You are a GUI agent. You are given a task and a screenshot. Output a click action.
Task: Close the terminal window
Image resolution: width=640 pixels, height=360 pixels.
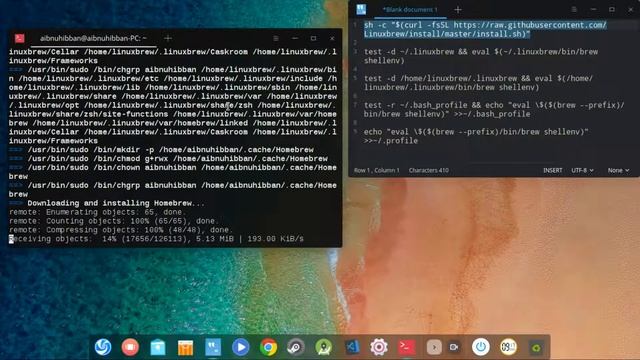[332, 38]
